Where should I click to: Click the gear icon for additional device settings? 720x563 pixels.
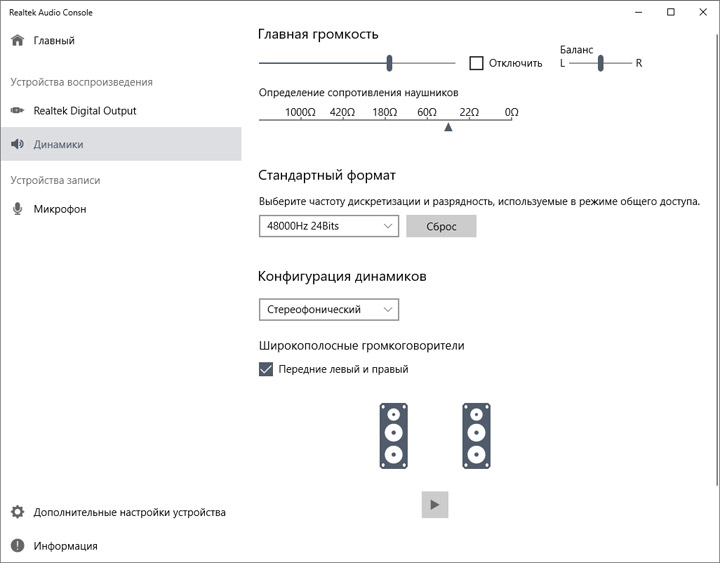[17, 512]
